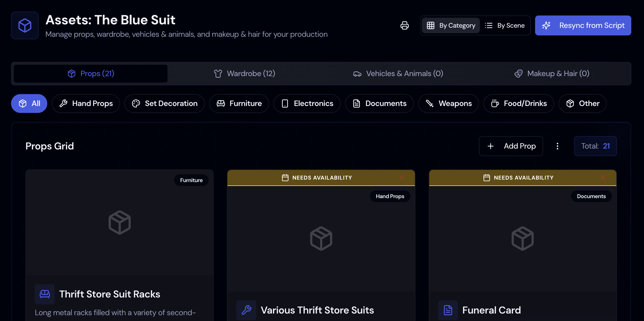This screenshot has height=321, width=644.
Task: Click document icon beside Funeral Card
Action: [448, 310]
